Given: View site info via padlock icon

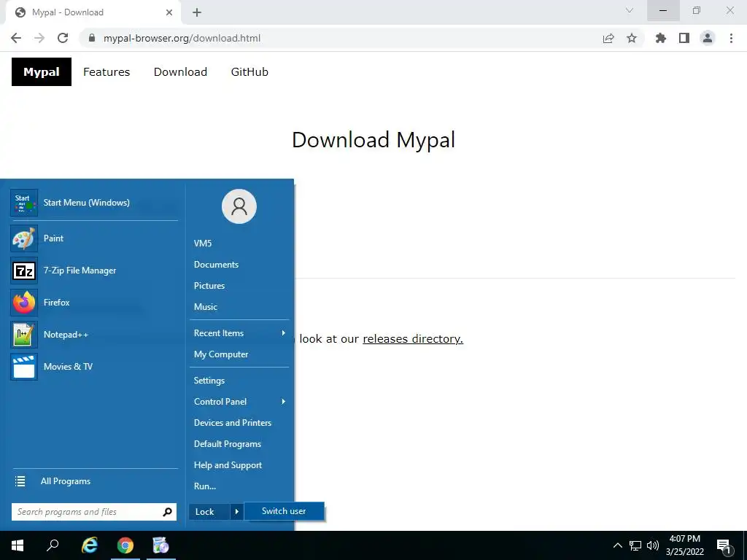Looking at the screenshot, I should [x=92, y=38].
